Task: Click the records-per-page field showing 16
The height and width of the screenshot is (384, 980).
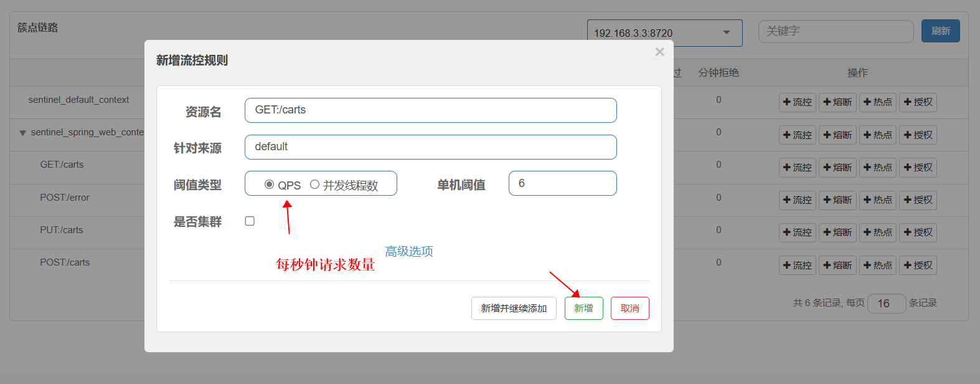Action: coord(886,304)
